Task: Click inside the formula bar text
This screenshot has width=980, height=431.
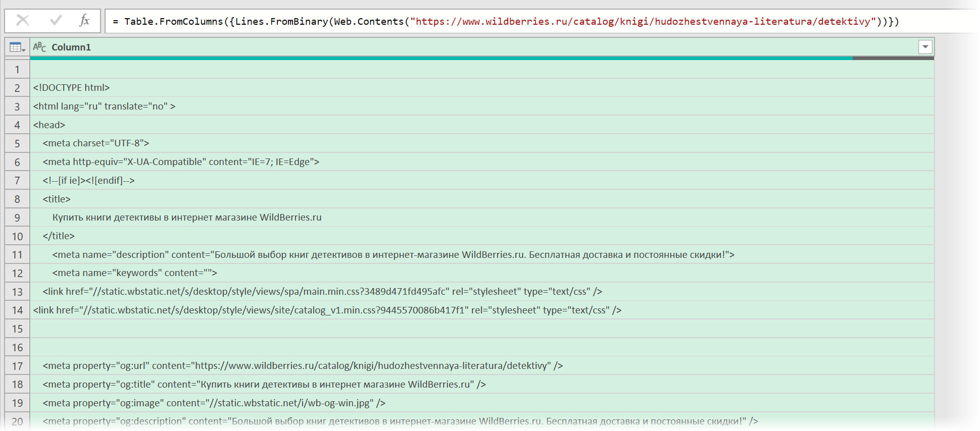Action: (x=505, y=21)
